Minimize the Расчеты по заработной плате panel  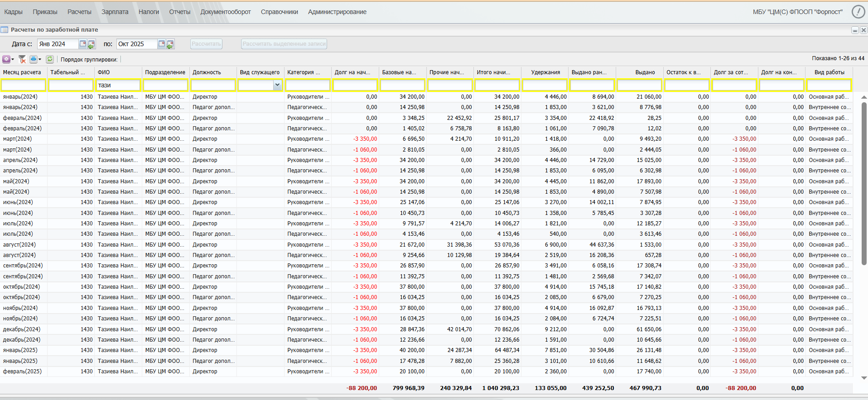coord(855,30)
